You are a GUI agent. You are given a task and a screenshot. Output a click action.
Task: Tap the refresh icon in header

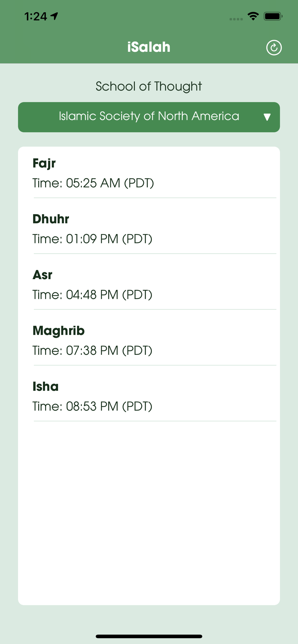[x=274, y=48]
